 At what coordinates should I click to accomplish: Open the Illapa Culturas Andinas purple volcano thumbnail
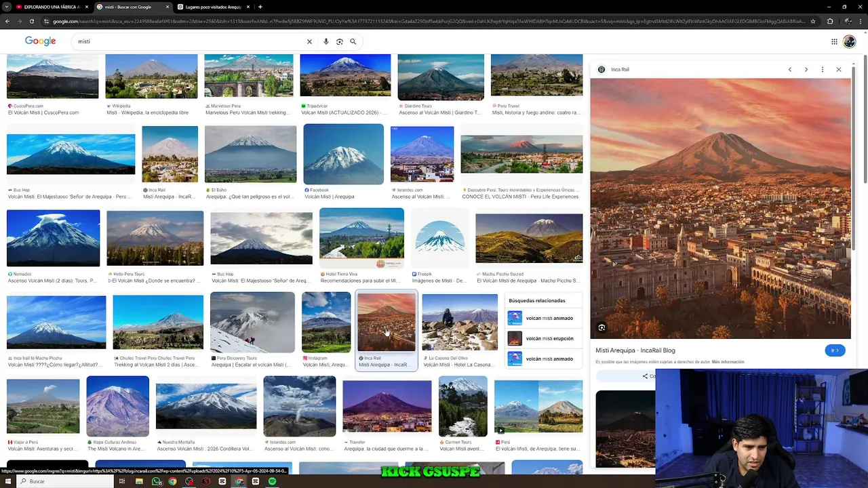pyautogui.click(x=117, y=406)
